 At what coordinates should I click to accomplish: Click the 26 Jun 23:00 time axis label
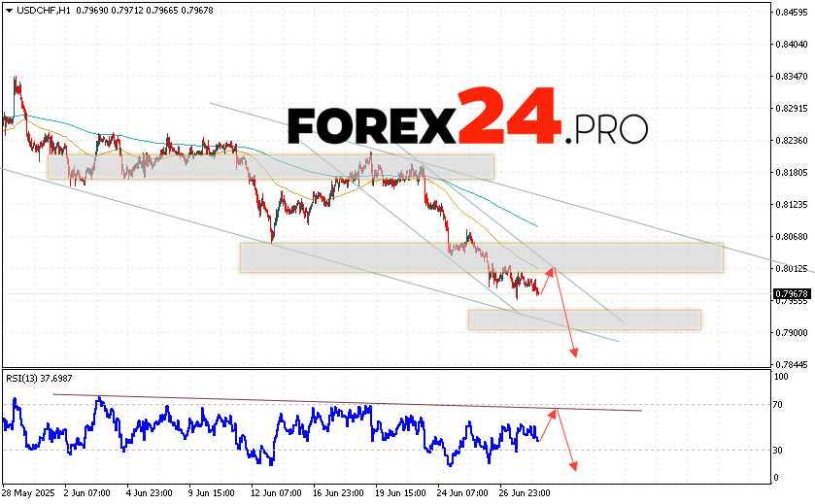(x=527, y=492)
